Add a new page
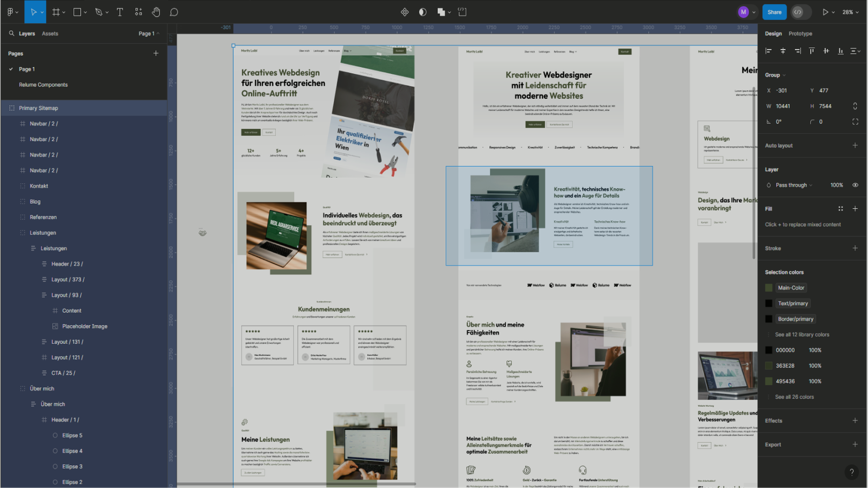Screen dimensions: 868x488 point(156,53)
